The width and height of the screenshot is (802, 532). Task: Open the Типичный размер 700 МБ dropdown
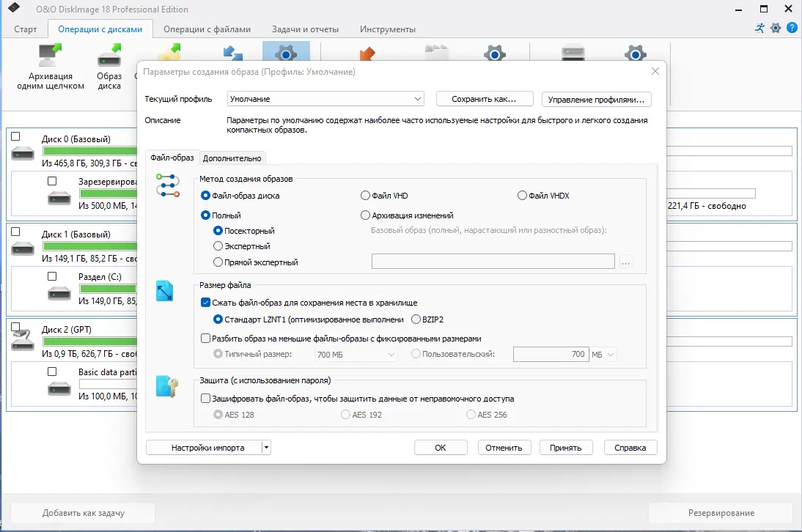(356, 354)
